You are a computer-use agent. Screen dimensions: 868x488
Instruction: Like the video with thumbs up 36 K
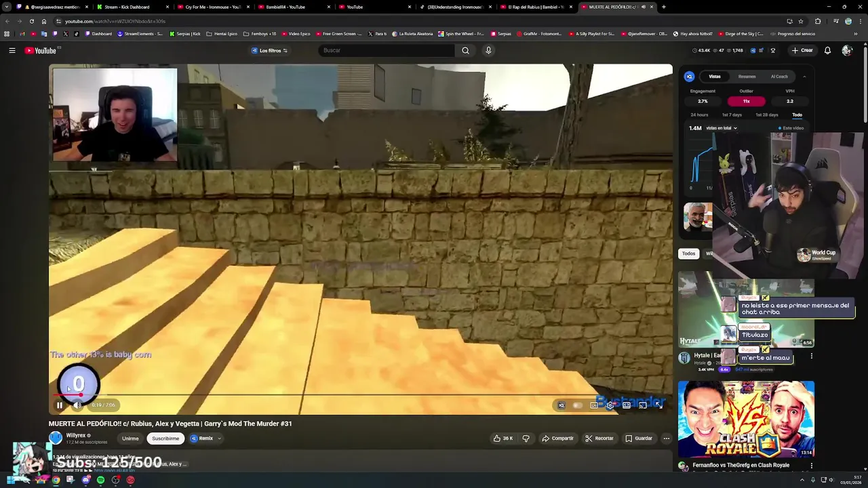click(502, 439)
